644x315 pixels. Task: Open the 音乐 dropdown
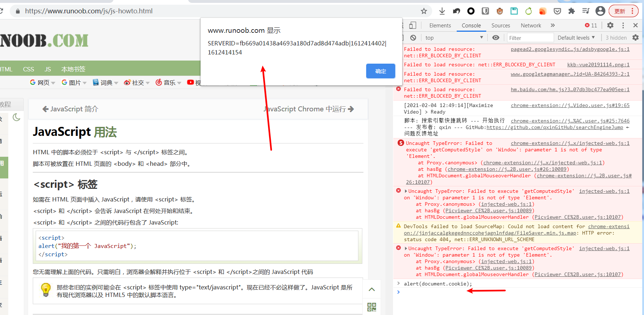169,83
